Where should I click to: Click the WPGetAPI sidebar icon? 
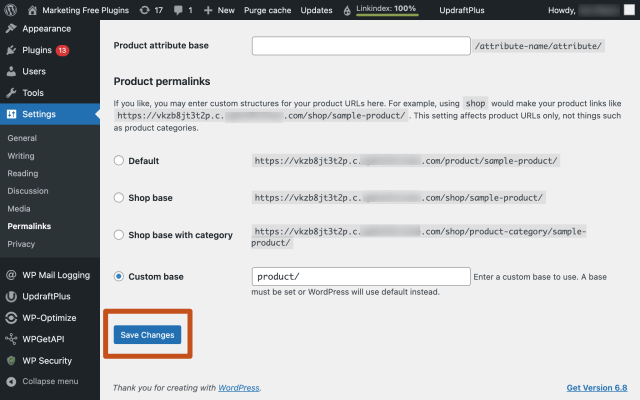click(x=11, y=339)
